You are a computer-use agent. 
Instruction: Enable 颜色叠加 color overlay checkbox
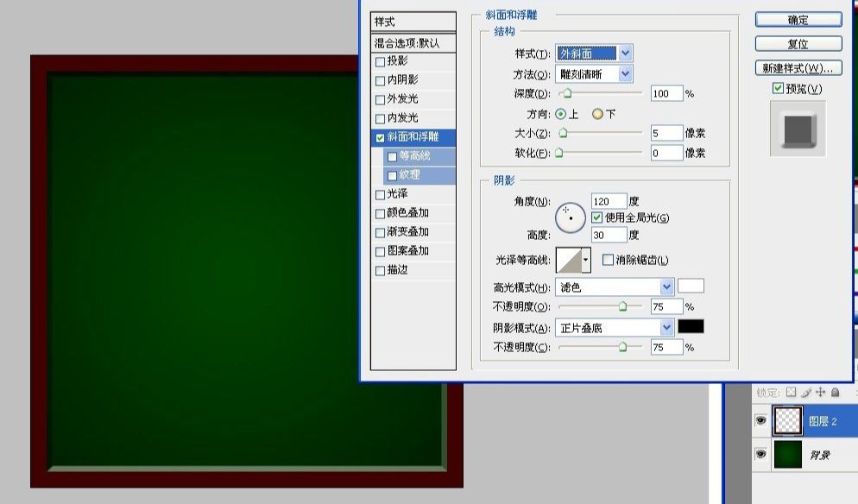[x=380, y=213]
